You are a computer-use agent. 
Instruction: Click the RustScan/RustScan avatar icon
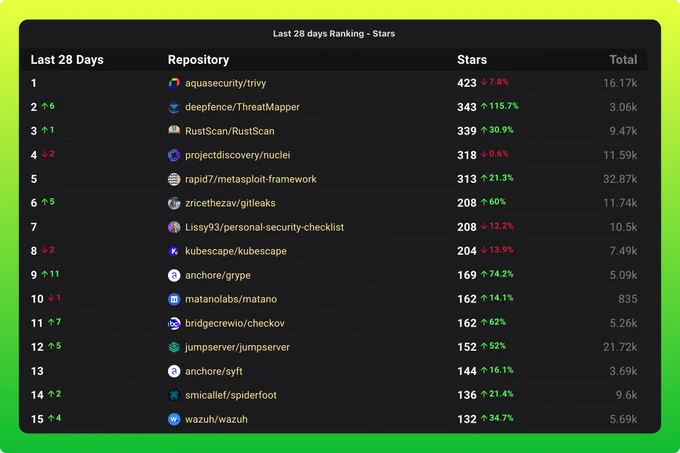[x=174, y=131]
